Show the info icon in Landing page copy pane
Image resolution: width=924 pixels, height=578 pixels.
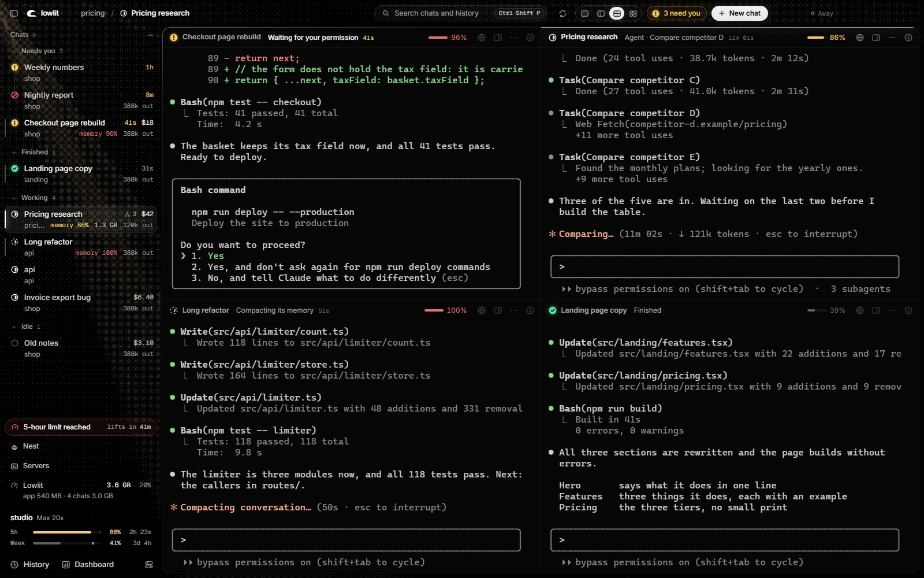click(908, 310)
